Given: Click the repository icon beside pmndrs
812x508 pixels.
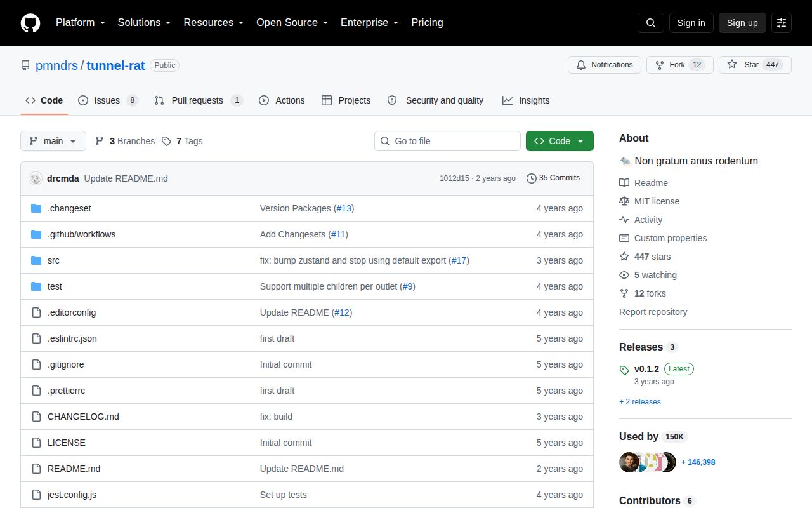Looking at the screenshot, I should [25, 65].
